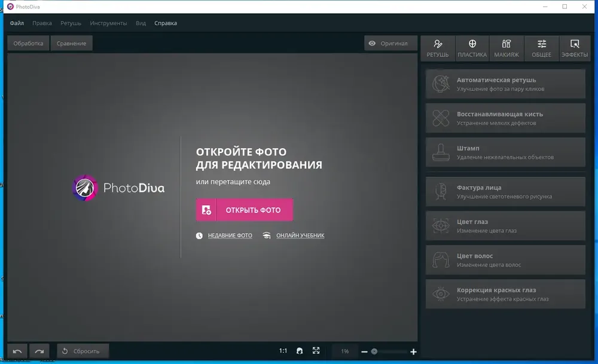Choose the Штамп tool
The height and width of the screenshot is (364, 598).
pos(505,152)
